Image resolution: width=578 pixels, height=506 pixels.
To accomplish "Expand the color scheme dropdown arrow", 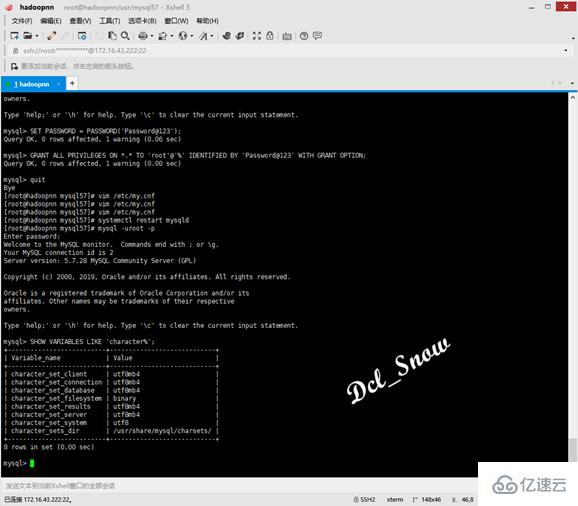I will [x=171, y=36].
